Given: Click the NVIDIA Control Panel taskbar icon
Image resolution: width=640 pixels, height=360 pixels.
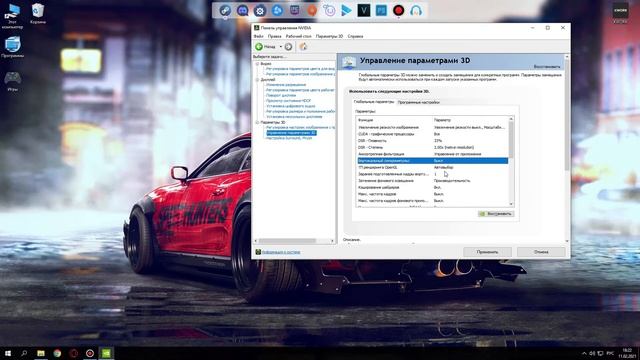Looking at the screenshot, I should coord(106,353).
